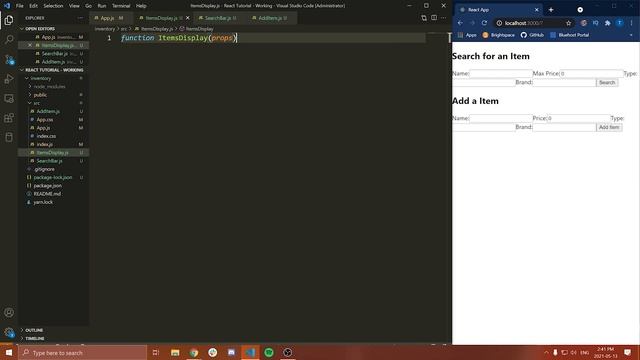This screenshot has height=360, width=640.
Task: Open the Selection menu
Action: 53,6
